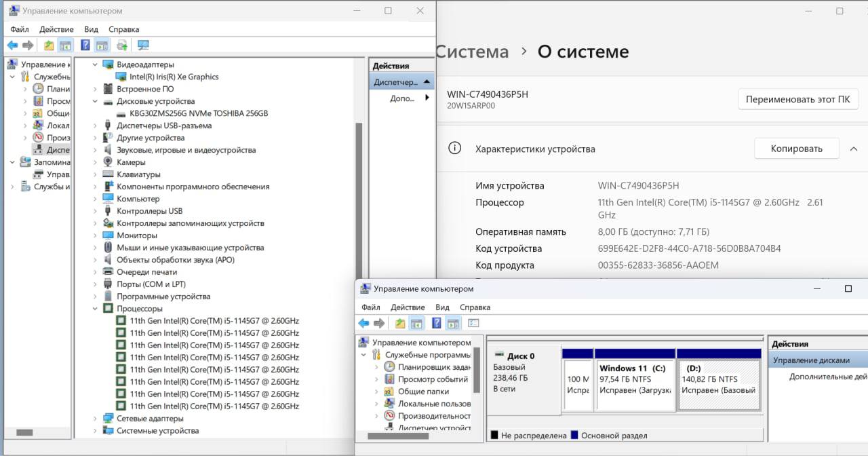Select 'Общие папки' in Disk Management window tree
868x456 pixels.
click(423, 391)
